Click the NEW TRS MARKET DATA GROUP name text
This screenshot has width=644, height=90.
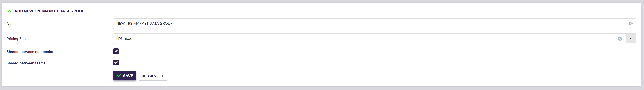144,23
